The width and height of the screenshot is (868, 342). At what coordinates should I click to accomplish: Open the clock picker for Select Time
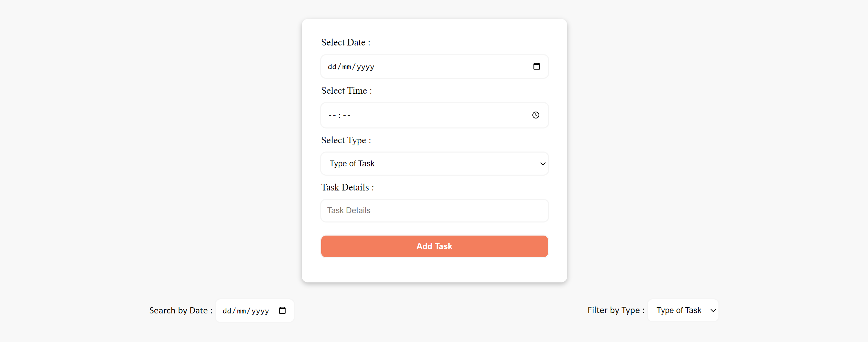pyautogui.click(x=535, y=115)
